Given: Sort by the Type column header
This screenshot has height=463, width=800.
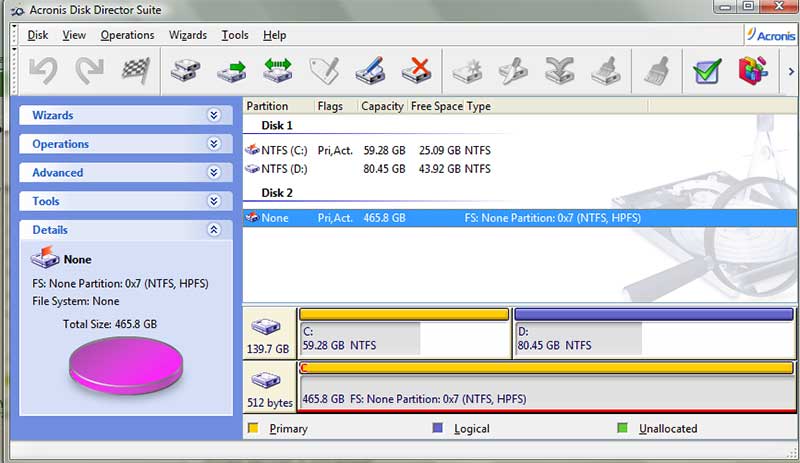Looking at the screenshot, I should tap(479, 106).
